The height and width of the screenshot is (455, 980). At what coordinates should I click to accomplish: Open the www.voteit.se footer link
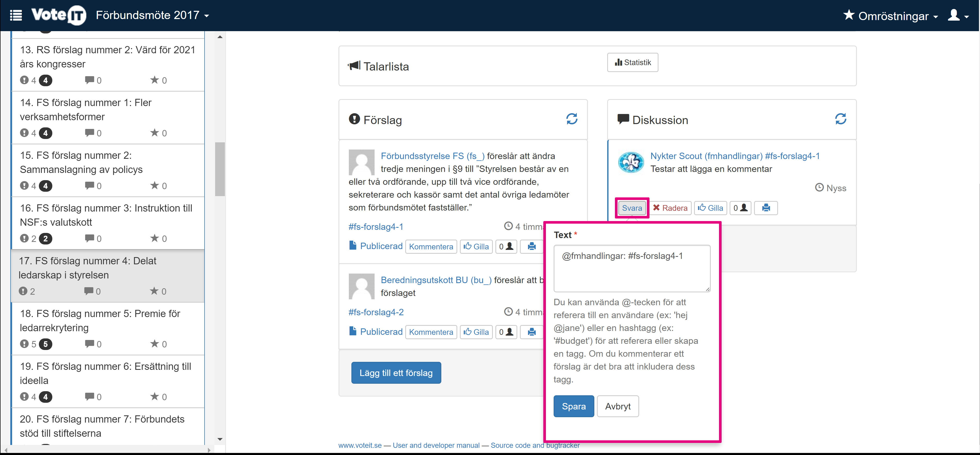pos(360,445)
